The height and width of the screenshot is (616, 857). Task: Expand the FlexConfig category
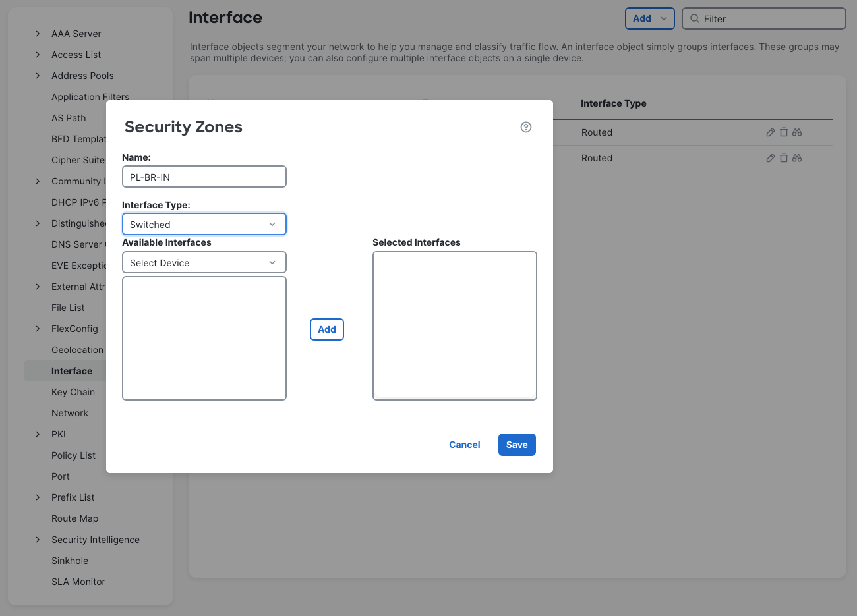point(38,329)
